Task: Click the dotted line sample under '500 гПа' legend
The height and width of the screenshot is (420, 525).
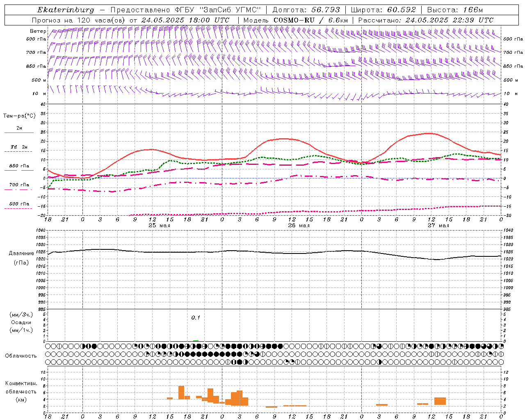Action: (x=19, y=209)
